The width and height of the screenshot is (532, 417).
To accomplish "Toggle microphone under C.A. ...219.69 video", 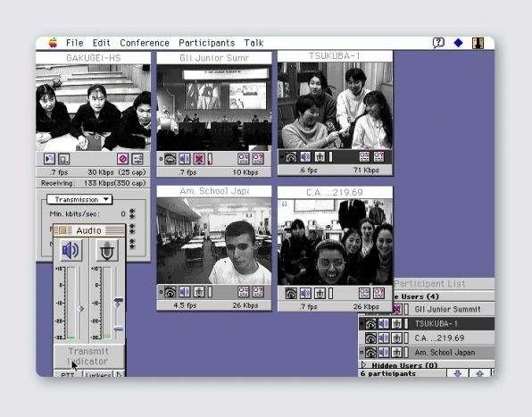I will [x=320, y=293].
